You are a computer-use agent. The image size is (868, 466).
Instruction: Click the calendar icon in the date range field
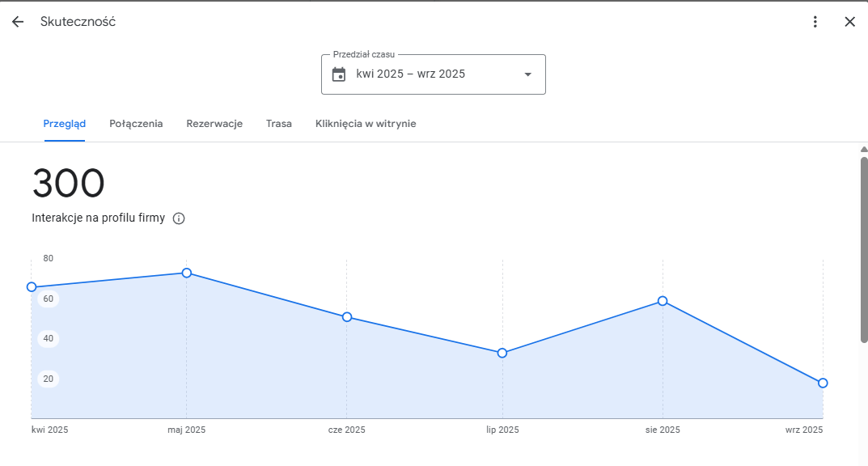(x=339, y=74)
